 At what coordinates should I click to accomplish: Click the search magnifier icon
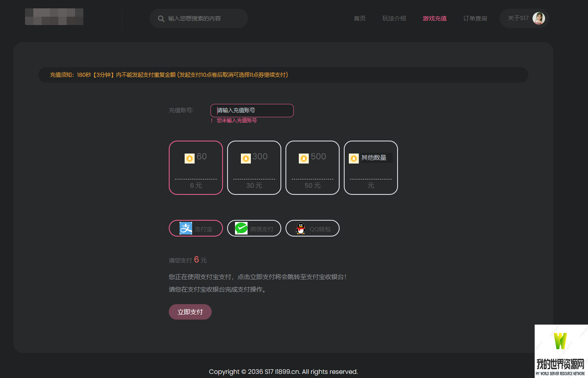161,19
